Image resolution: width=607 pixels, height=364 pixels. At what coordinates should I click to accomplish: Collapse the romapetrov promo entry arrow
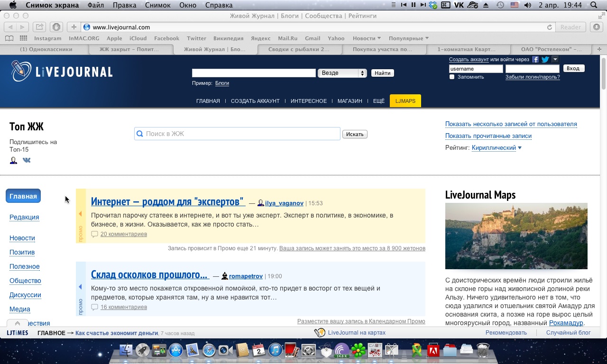(x=80, y=287)
